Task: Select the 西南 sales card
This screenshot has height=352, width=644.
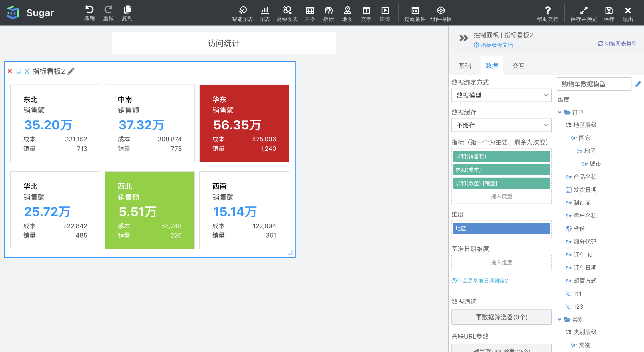Action: [x=244, y=210]
